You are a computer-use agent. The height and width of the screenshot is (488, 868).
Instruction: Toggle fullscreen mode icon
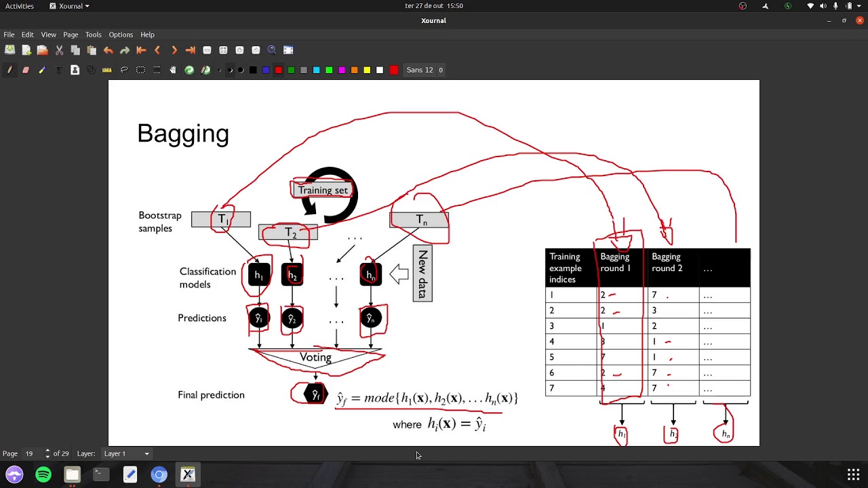pyautogui.click(x=288, y=50)
